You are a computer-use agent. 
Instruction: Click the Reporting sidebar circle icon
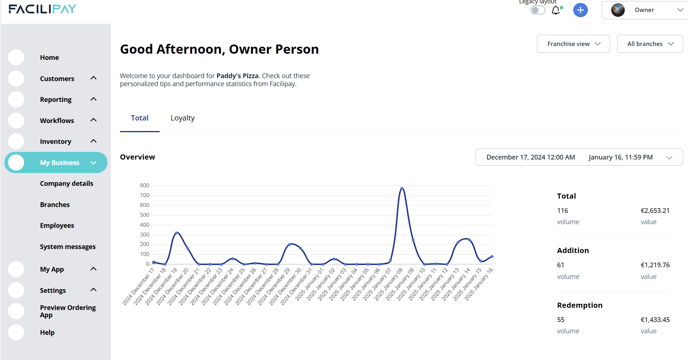16,100
